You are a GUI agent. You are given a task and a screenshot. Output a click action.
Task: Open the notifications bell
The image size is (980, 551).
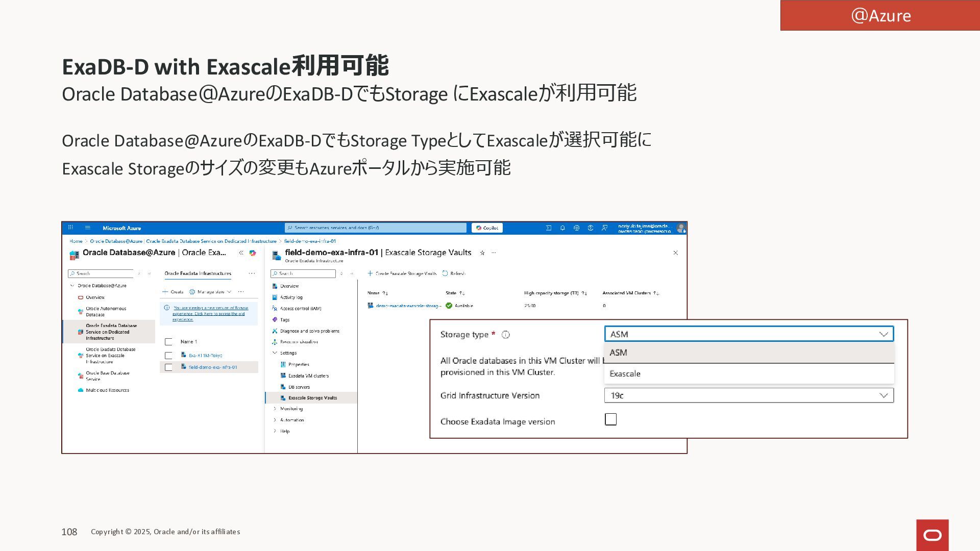(x=562, y=228)
